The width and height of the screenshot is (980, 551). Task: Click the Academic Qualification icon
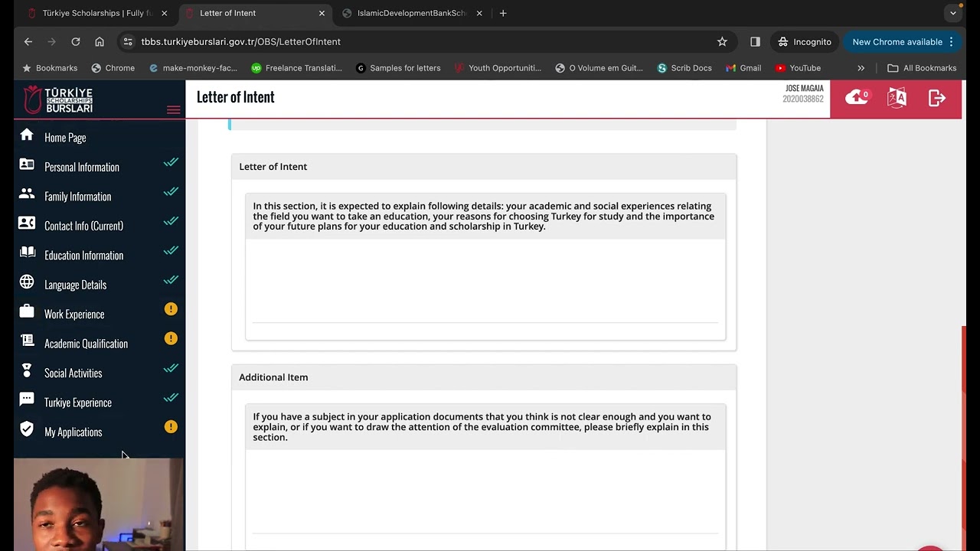tap(27, 341)
